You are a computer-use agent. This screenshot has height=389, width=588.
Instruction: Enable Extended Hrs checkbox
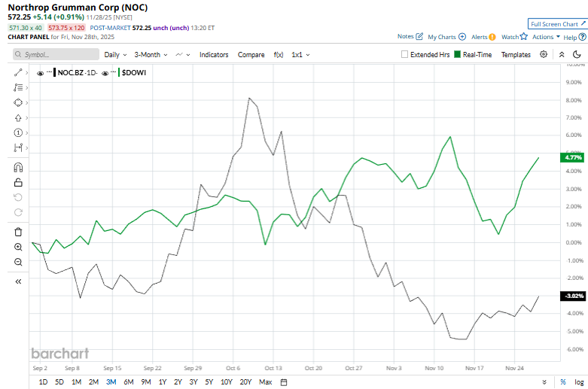coord(404,54)
